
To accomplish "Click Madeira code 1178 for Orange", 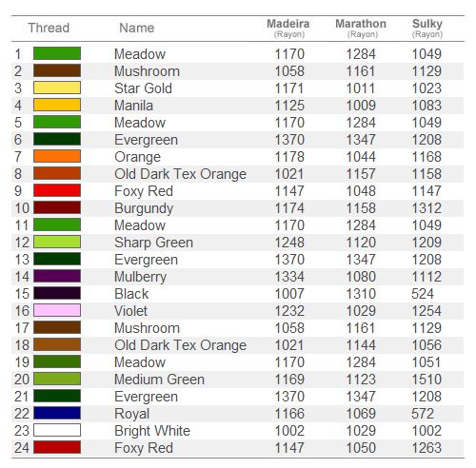I will [x=289, y=157].
